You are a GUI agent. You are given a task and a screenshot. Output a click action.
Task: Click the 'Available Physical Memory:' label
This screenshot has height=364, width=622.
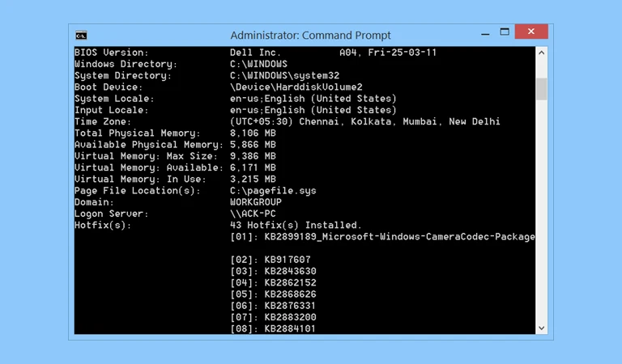(149, 145)
